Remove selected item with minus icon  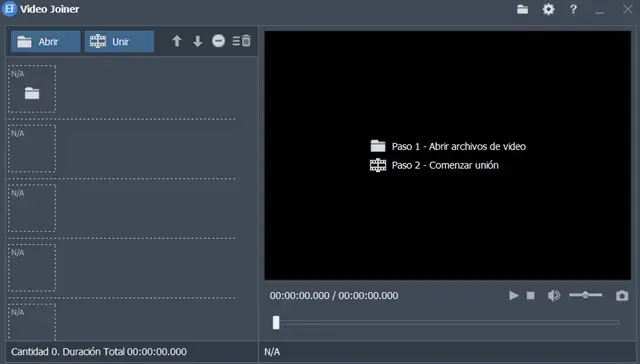click(x=218, y=41)
